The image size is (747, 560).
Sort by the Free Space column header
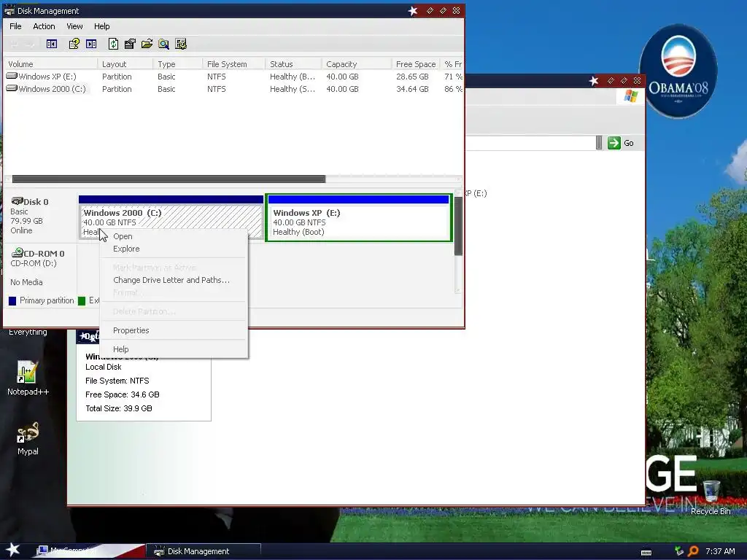(x=416, y=64)
